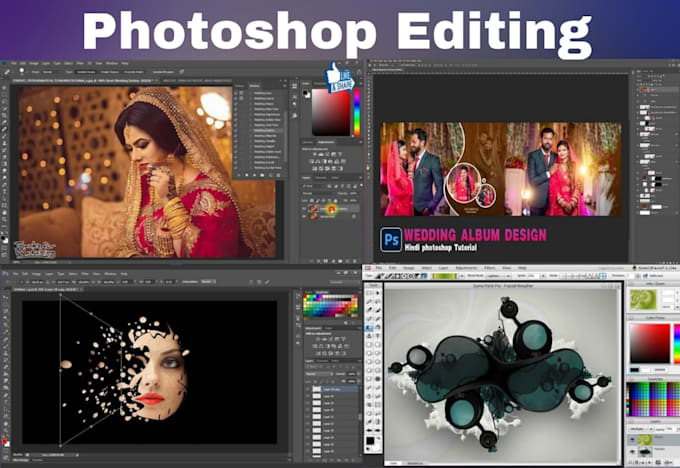This screenshot has width=680, height=468.
Task: Select the Paint Bucket tool in Sumo Paint toolbox
Action: 378,327
